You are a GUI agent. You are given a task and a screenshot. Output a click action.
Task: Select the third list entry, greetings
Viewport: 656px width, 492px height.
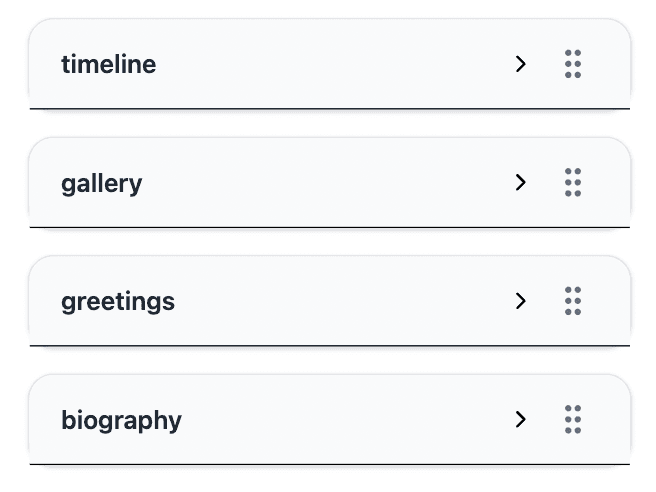point(117,301)
